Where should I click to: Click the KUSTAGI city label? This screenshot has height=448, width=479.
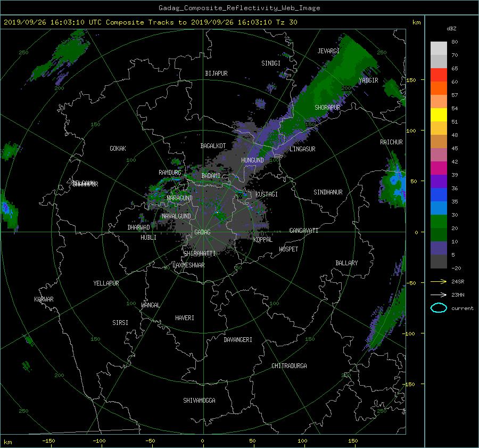tap(267, 194)
